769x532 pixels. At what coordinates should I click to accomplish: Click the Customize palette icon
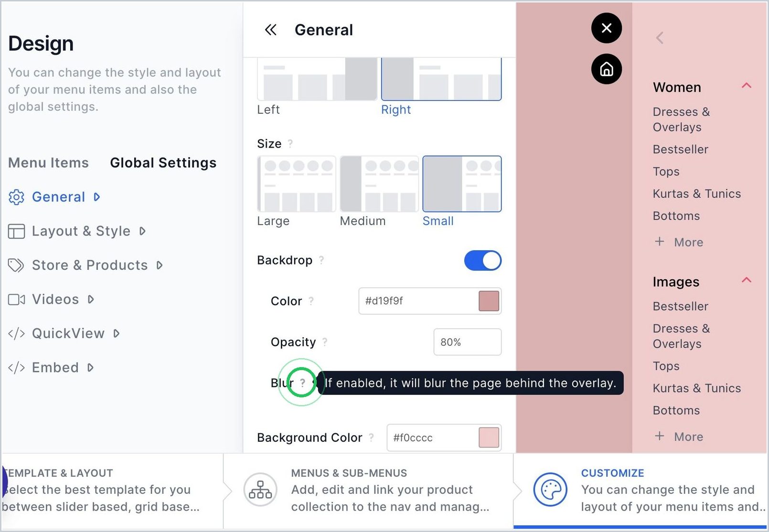coord(550,489)
